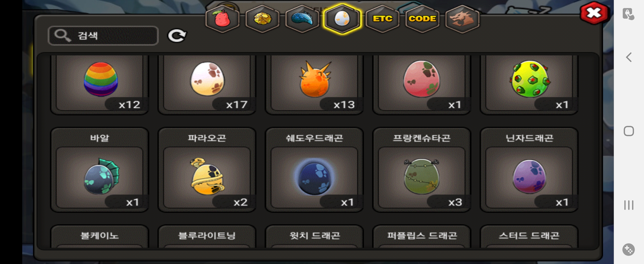Open the ETC category tab
644x264 pixels.
(382, 19)
